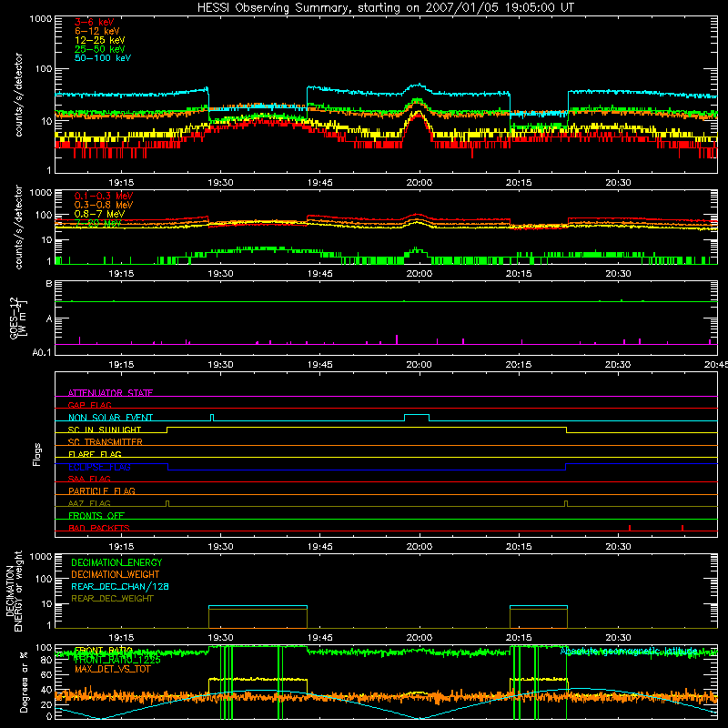Select the REAR_DEC_WEIGHT legend label
This screenshot has height=728, width=728.
(112, 599)
